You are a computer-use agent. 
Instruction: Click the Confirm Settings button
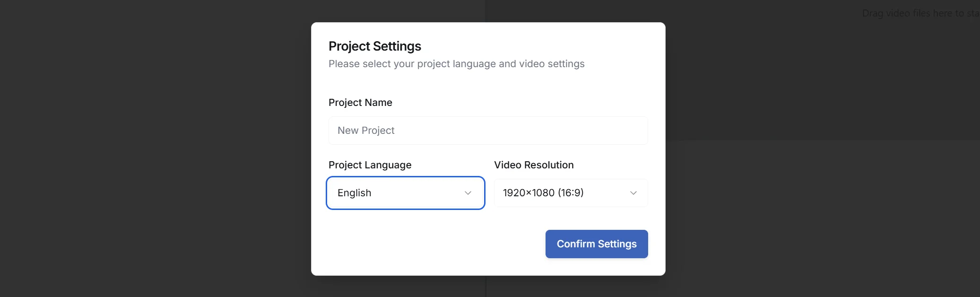click(597, 244)
